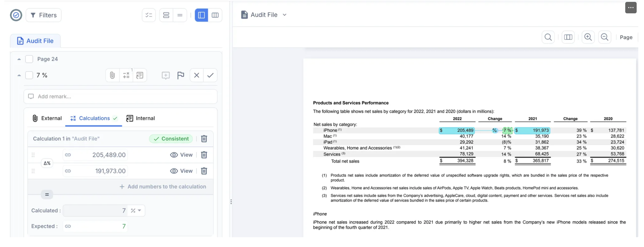Image resolution: width=644 pixels, height=247 pixels.
Task: Click the Products and Services Performance heading
Action: point(351,103)
